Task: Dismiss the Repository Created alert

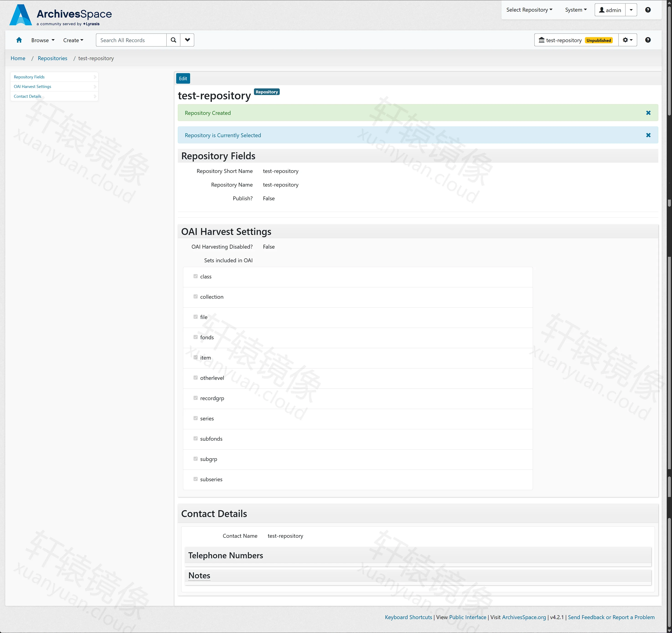Action: pos(648,113)
